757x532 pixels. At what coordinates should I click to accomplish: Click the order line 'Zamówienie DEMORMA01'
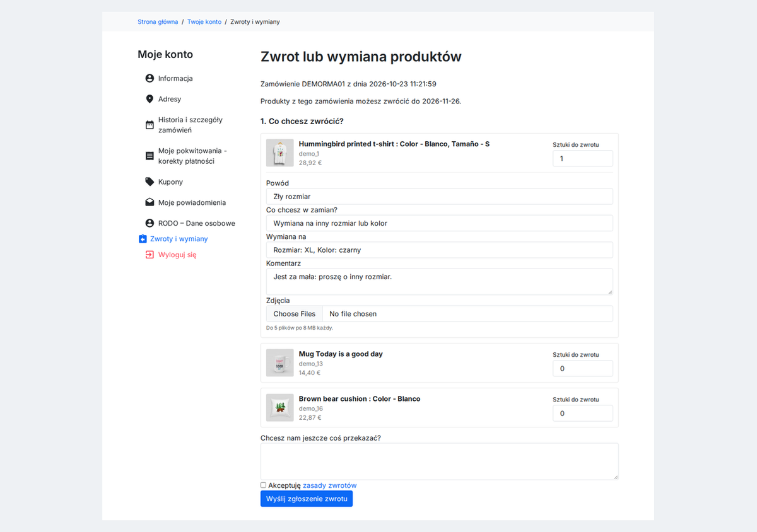(x=348, y=84)
